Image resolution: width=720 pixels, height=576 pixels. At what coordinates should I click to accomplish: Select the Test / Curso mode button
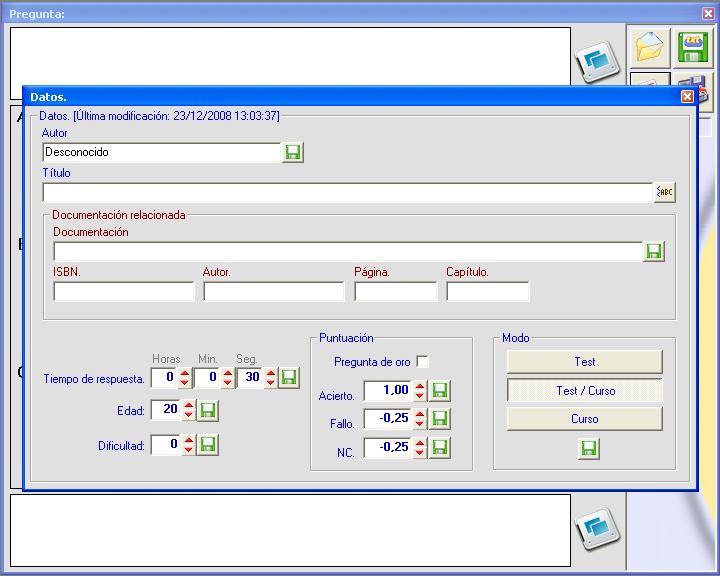[x=585, y=390]
